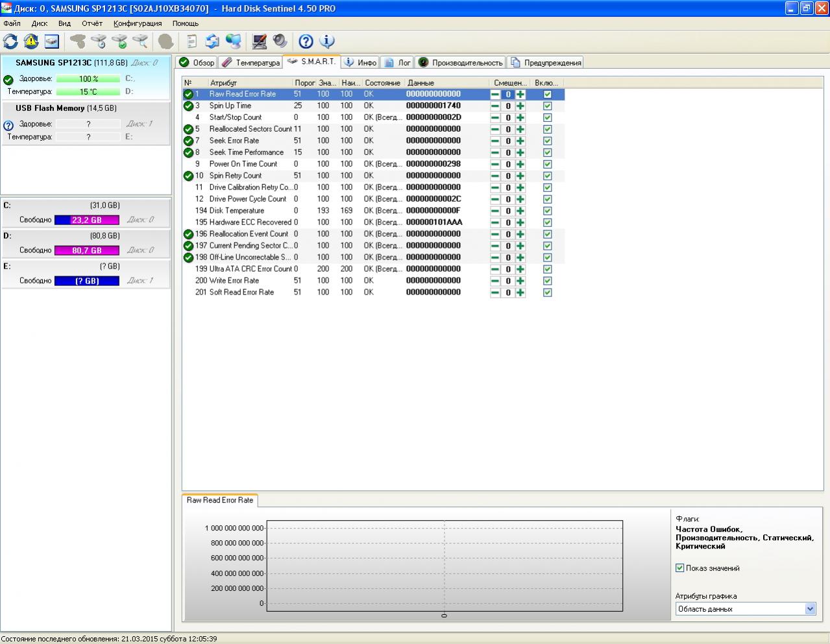The width and height of the screenshot is (830, 644).
Task: Click the minus button in Raw Read Error Rate row
Action: (x=495, y=94)
